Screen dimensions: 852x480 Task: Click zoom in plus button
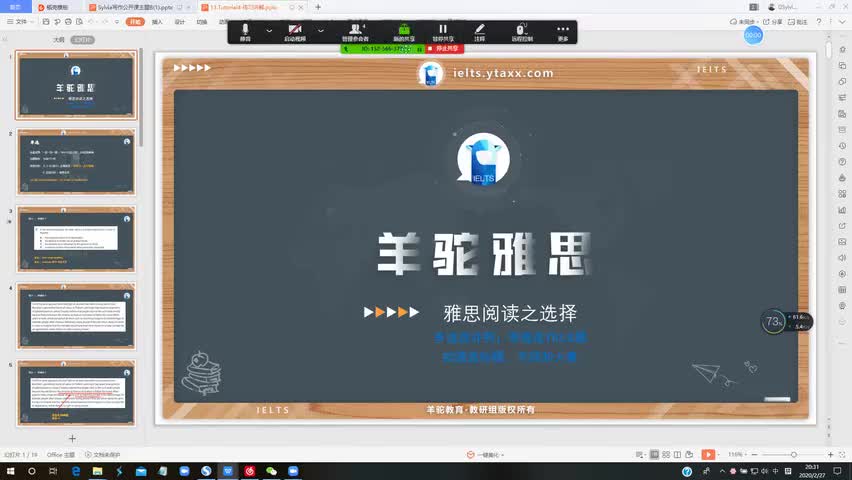[830, 454]
